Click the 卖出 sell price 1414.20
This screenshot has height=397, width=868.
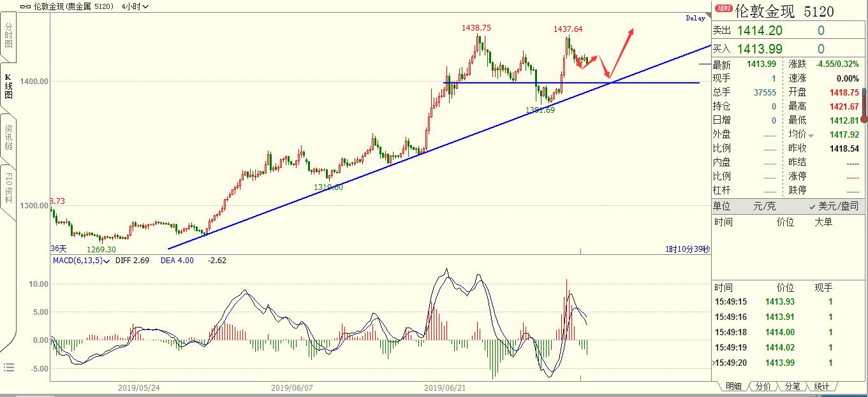coord(760,31)
